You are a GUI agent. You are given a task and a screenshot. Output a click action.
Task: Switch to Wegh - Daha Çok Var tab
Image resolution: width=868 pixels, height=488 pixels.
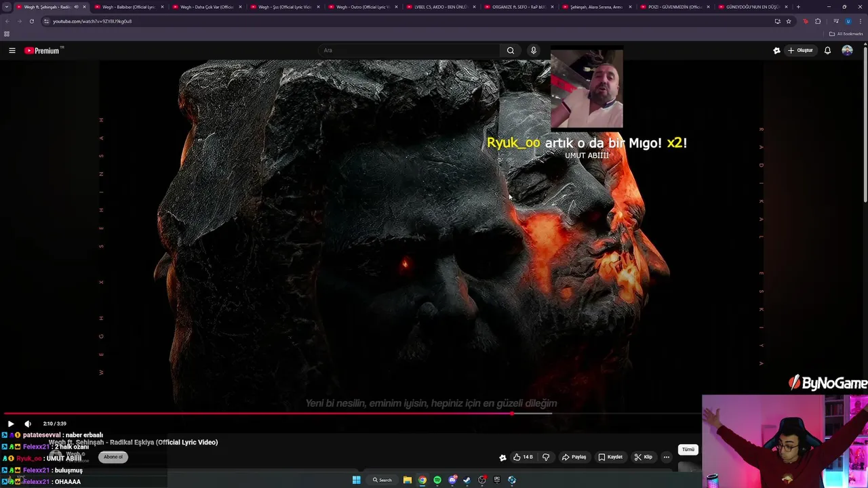pyautogui.click(x=206, y=7)
